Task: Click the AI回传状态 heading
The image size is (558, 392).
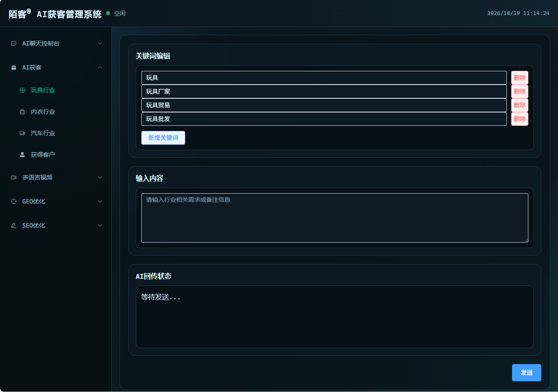Action: 153,276
